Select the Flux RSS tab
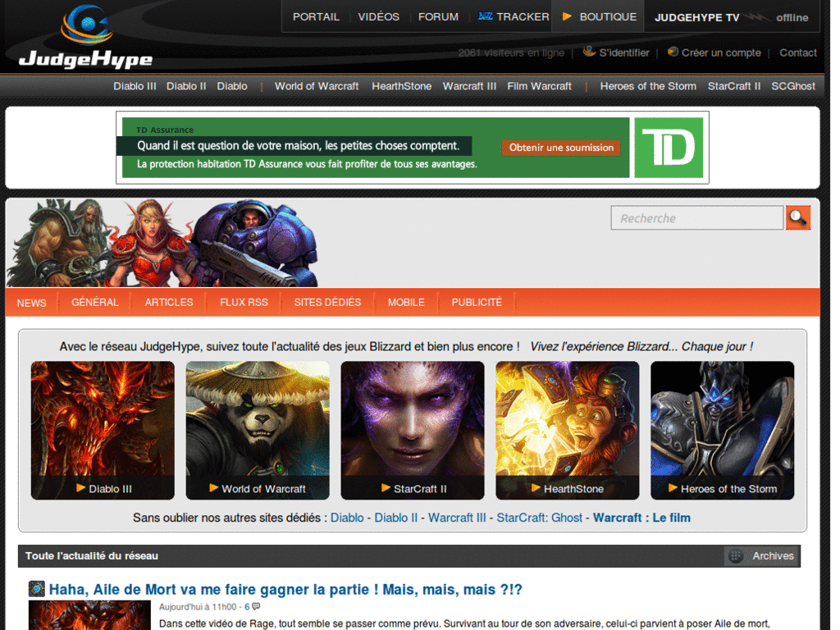Viewport: 840px width, 630px height. [x=244, y=302]
